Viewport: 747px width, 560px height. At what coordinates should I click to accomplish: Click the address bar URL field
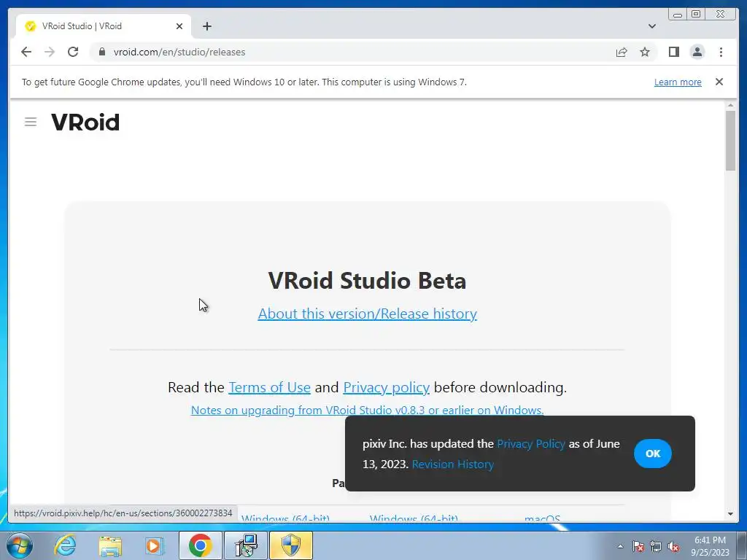[x=352, y=52]
